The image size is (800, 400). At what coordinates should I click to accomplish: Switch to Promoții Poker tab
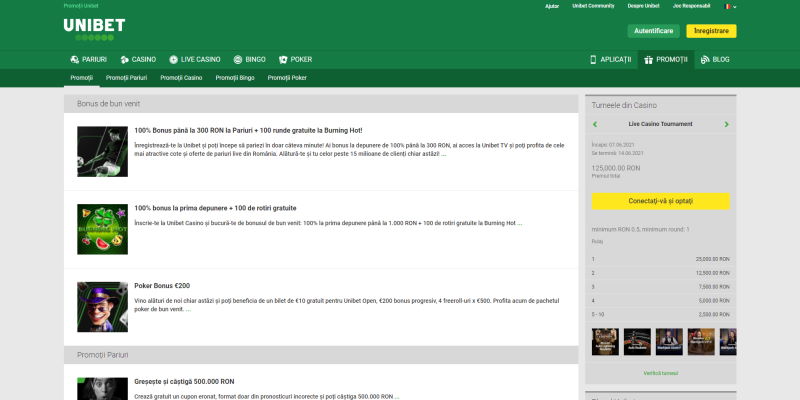(x=285, y=77)
